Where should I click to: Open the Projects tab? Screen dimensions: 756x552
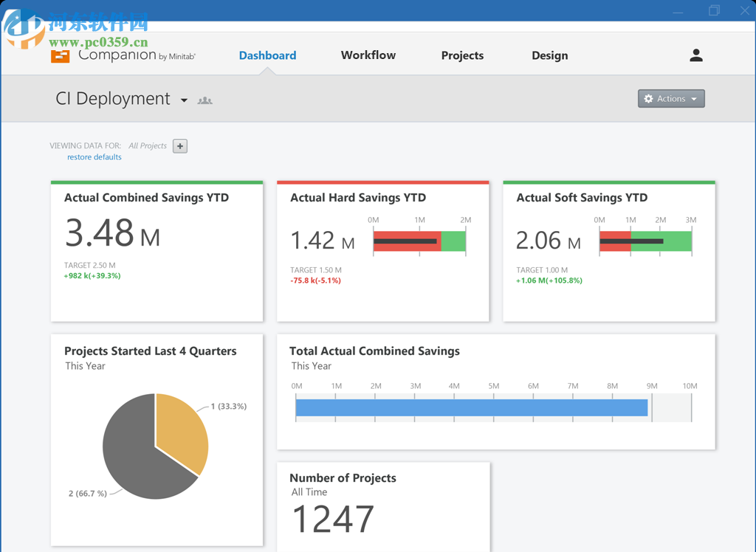click(462, 55)
